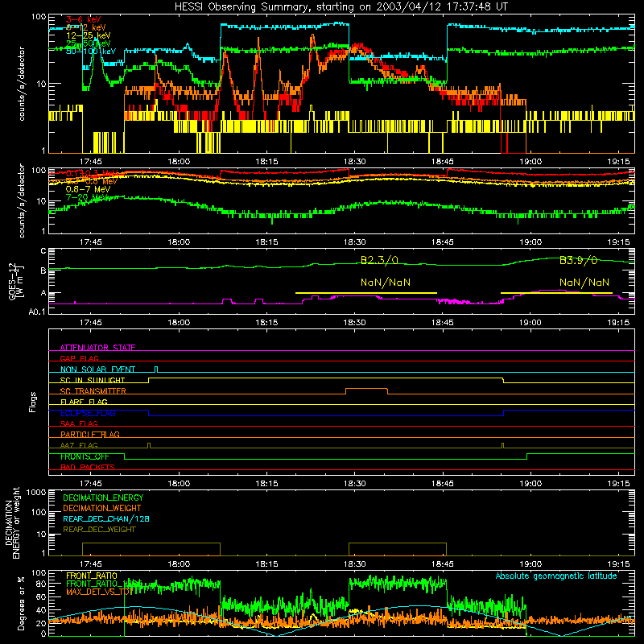644x644 pixels.
Task: Select the NON_SOLAR_EVENT flag label
Action: 97,369
